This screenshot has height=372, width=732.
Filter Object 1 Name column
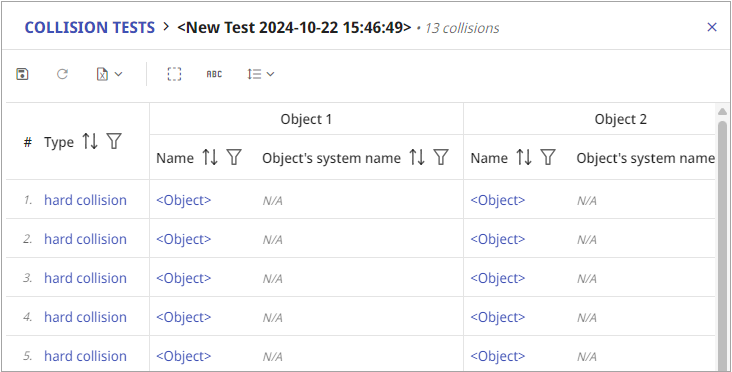pos(234,158)
